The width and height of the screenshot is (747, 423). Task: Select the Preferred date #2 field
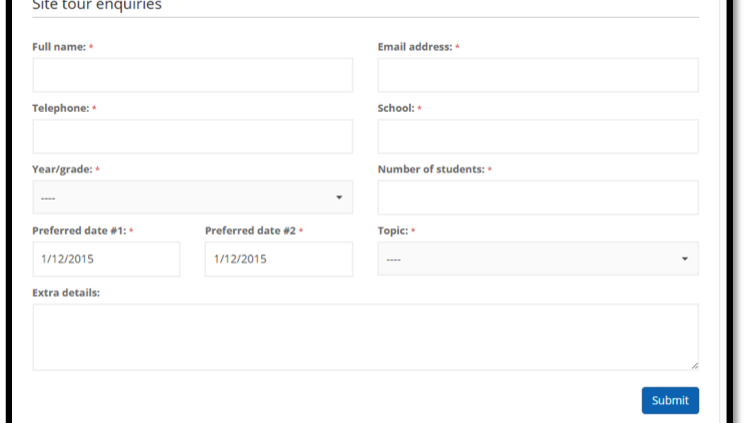(x=278, y=259)
